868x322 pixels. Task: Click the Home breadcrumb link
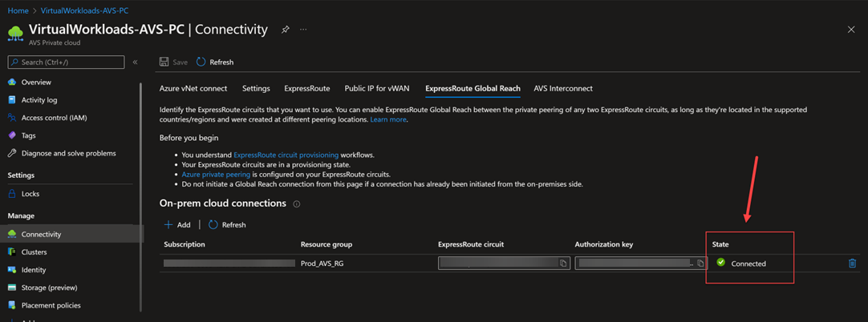pos(18,10)
